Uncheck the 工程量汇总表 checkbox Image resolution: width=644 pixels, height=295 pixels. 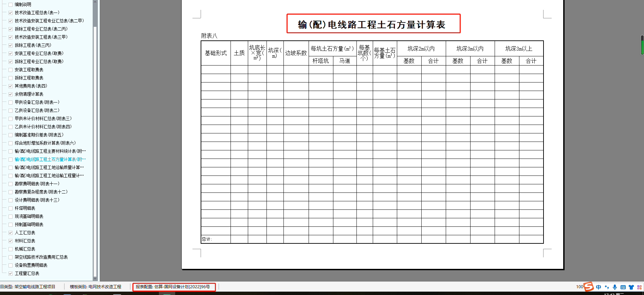click(11, 273)
